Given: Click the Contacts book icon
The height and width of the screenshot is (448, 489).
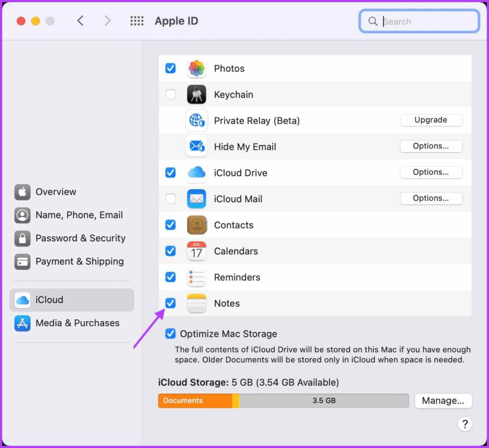Looking at the screenshot, I should pyautogui.click(x=196, y=225).
